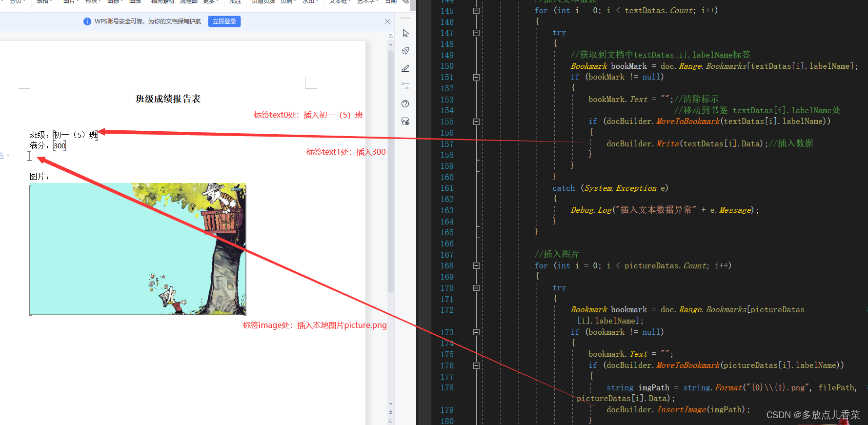
Task: Click line number 145 in code gutter
Action: point(447,11)
